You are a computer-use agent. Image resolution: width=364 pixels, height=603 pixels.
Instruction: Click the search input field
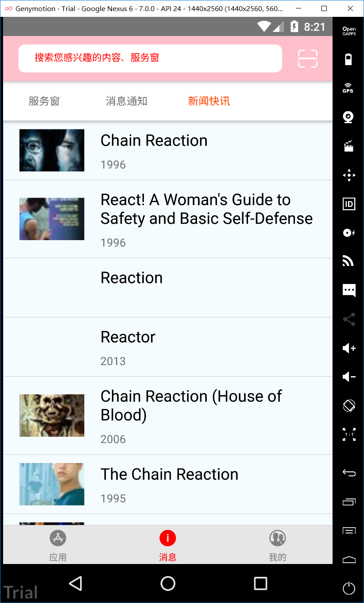coord(150,58)
